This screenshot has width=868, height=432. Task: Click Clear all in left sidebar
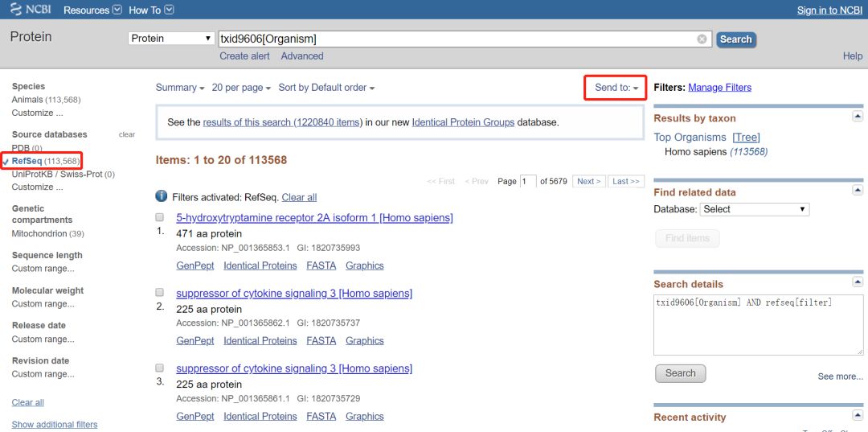tap(27, 403)
